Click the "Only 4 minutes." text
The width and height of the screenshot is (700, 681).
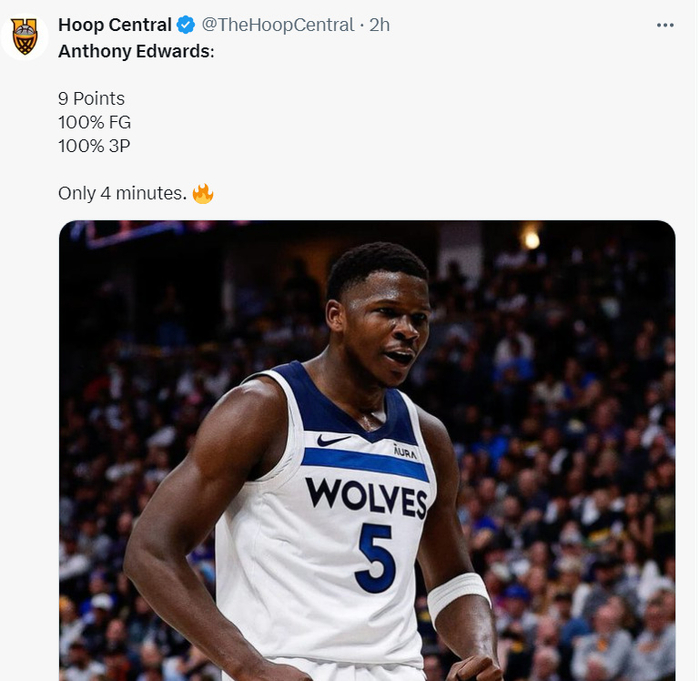coord(122,193)
